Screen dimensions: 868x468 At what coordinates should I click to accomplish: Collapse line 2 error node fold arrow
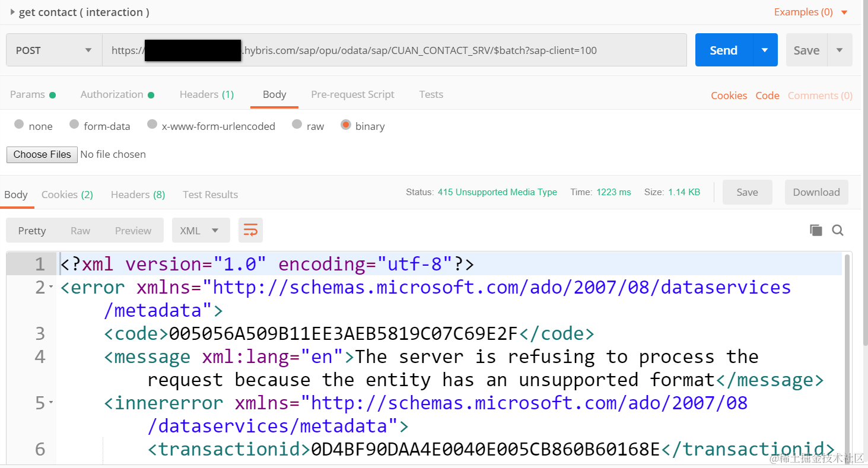(x=51, y=287)
